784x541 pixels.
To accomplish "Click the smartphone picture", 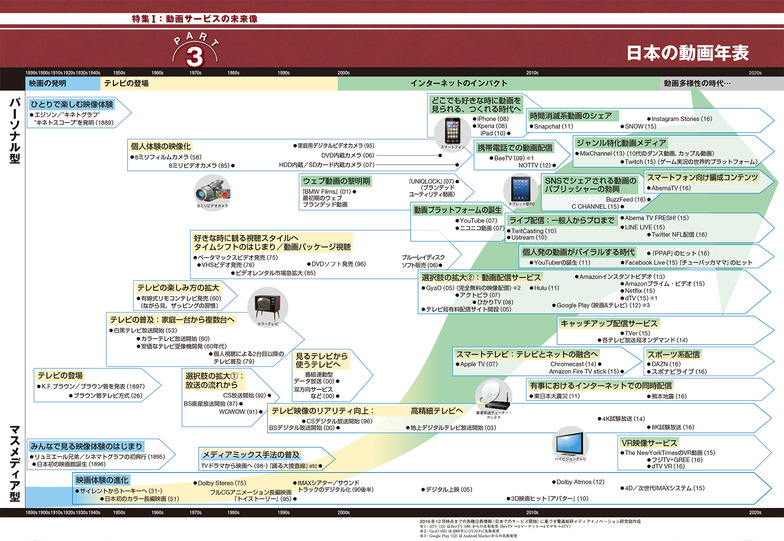I will coord(453,130).
